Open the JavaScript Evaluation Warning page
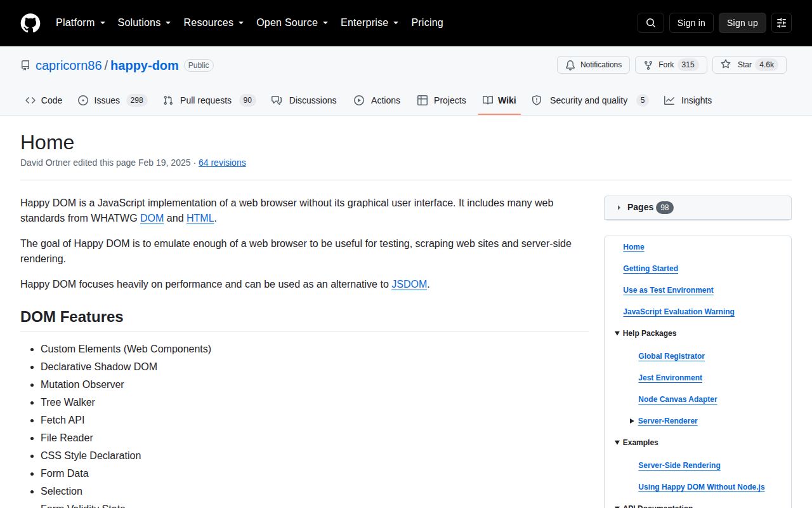This screenshot has height=508, width=812. click(x=679, y=312)
